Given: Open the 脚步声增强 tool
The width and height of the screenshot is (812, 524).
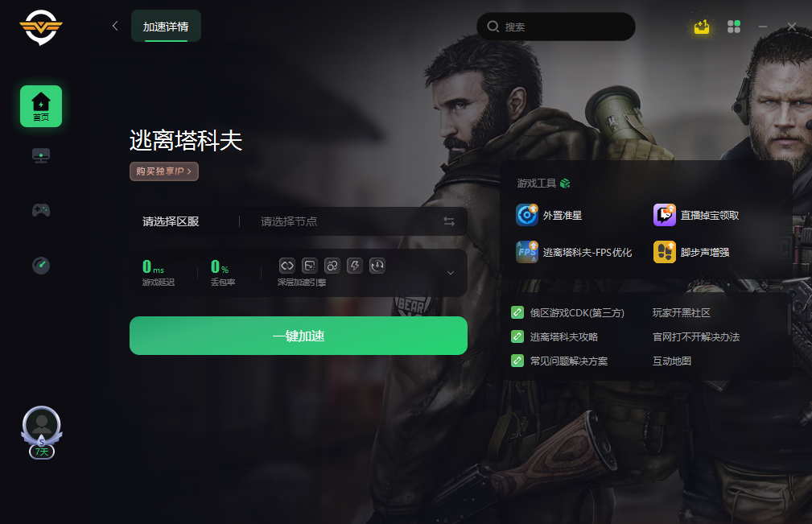Looking at the screenshot, I should [x=691, y=252].
